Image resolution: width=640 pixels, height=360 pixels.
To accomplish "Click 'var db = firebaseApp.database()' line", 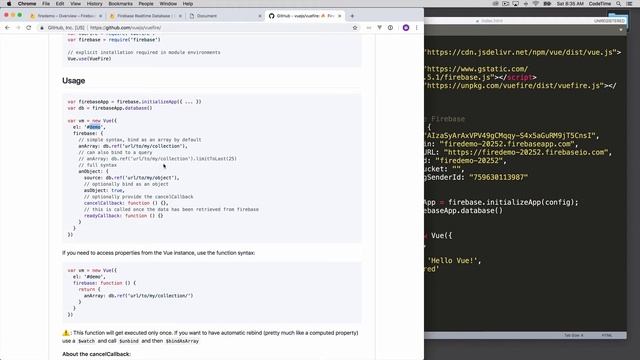I will 110,108.
